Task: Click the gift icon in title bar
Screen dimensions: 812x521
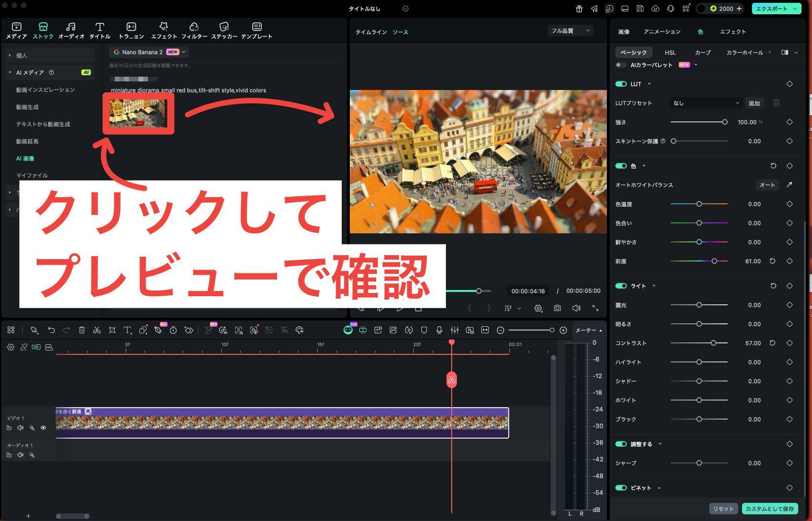Action: [x=579, y=9]
